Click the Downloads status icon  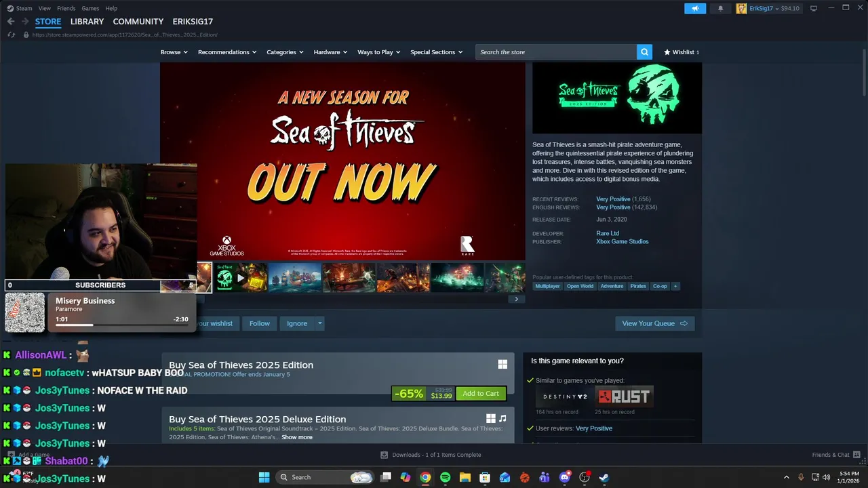point(384,455)
